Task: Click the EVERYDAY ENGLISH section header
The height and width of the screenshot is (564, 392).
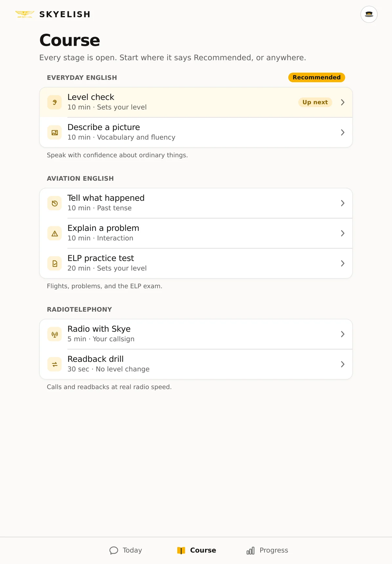Action: 82,78
